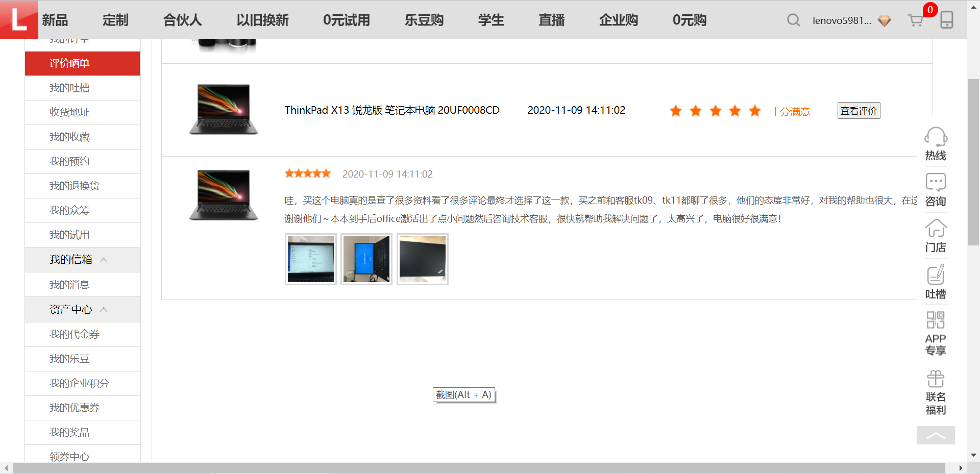This screenshot has width=980, height=474.
Task: Open the 合伙人 menu
Action: pos(182,20)
